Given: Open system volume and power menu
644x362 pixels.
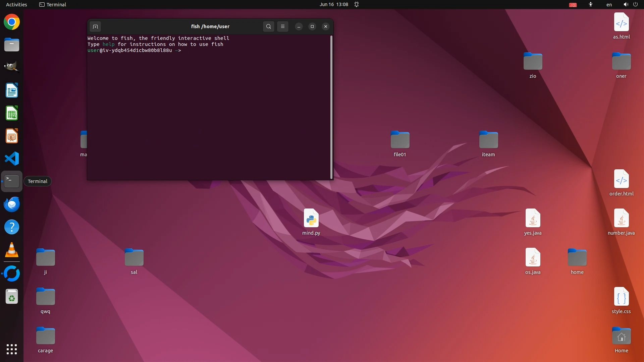Looking at the screenshot, I should pyautogui.click(x=630, y=4).
